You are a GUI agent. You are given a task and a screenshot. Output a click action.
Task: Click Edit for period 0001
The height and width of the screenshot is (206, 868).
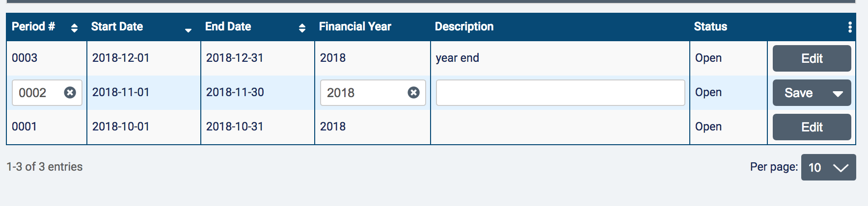[x=812, y=127]
